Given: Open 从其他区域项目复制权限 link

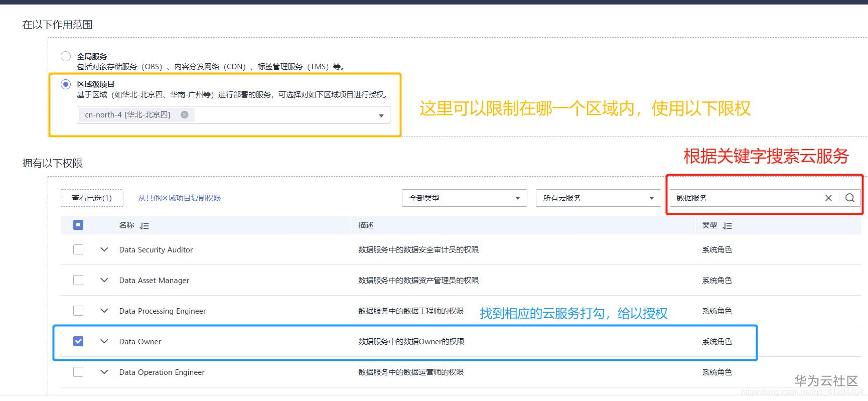Looking at the screenshot, I should coord(180,198).
